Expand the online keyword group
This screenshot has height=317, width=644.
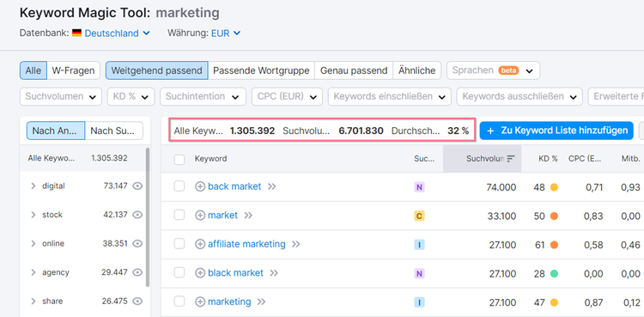33,243
